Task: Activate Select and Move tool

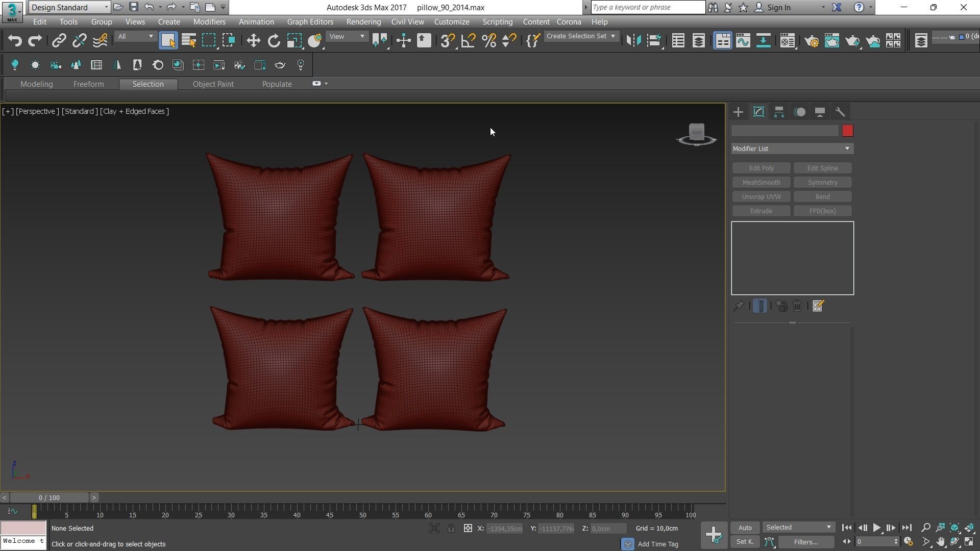Action: 253,41
